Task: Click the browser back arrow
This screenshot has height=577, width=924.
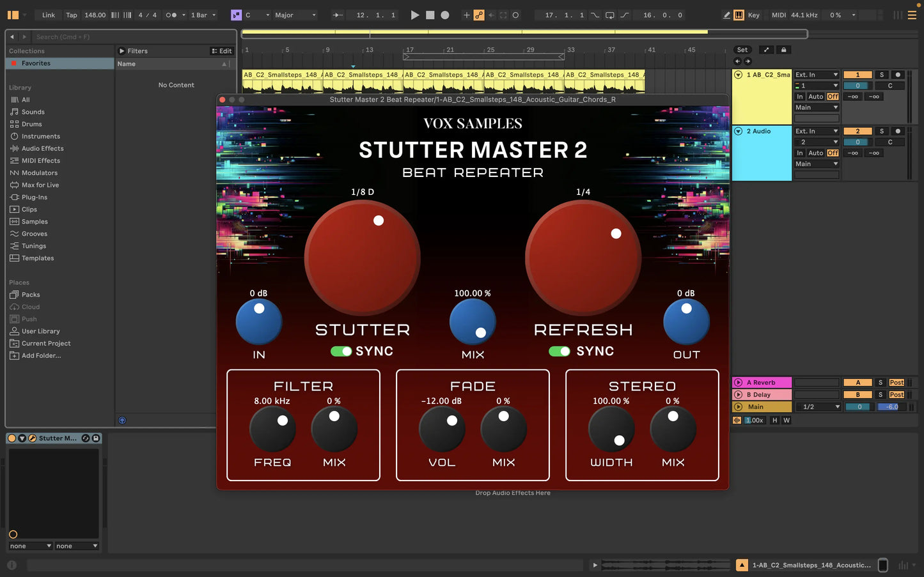Action: (12, 37)
